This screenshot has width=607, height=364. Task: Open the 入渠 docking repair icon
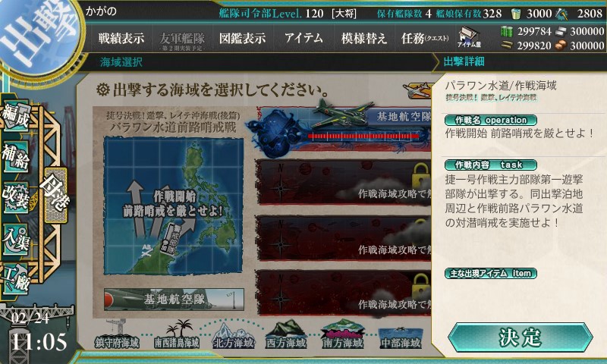(x=16, y=239)
